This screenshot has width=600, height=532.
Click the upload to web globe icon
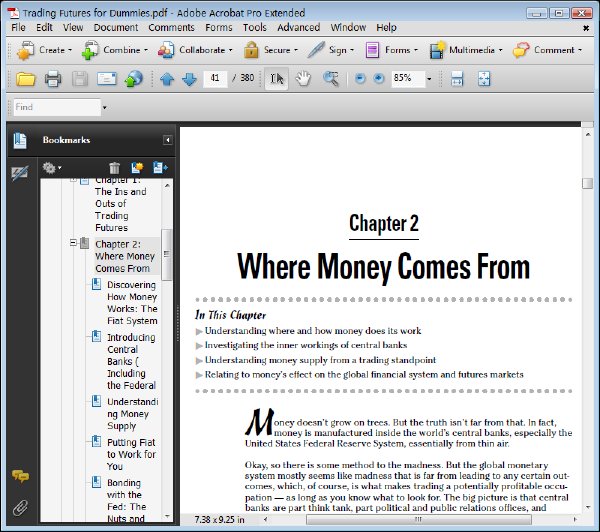(134, 79)
